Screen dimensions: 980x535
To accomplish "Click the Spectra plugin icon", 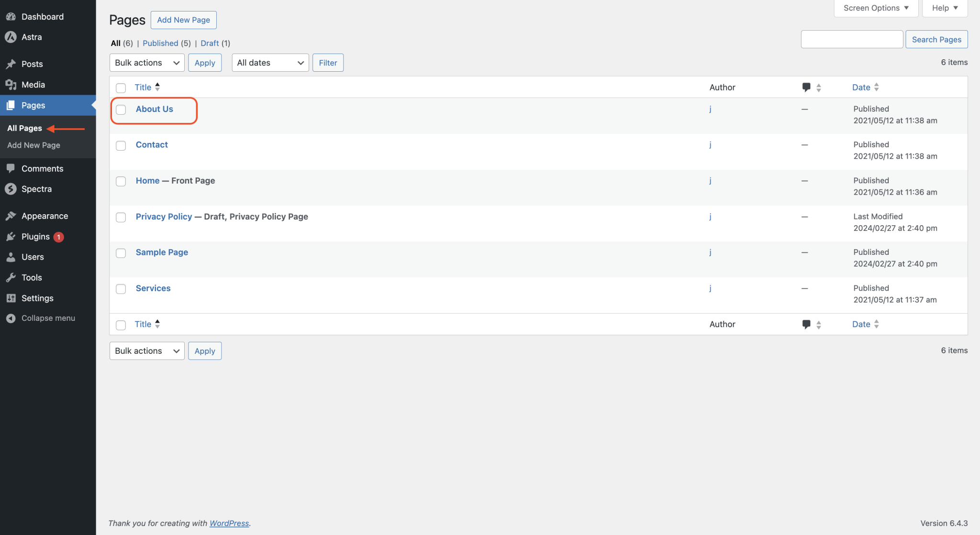I will pos(11,189).
